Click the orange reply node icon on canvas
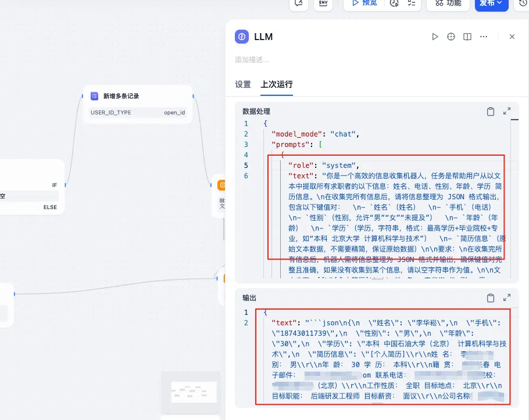The image size is (529, 420). click(x=221, y=185)
